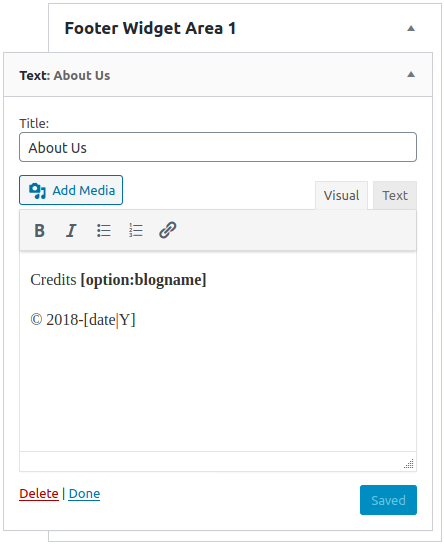Click the Saved button
444x544 pixels.
[388, 500]
